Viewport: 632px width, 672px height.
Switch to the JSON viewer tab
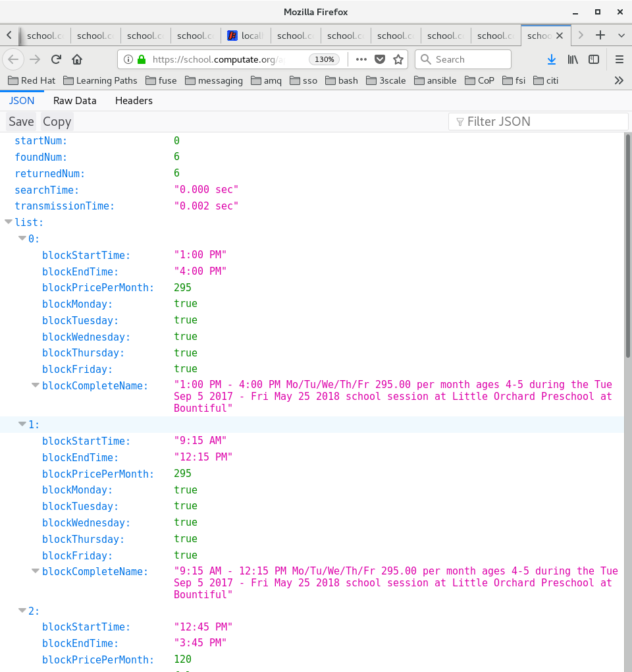[x=22, y=101]
